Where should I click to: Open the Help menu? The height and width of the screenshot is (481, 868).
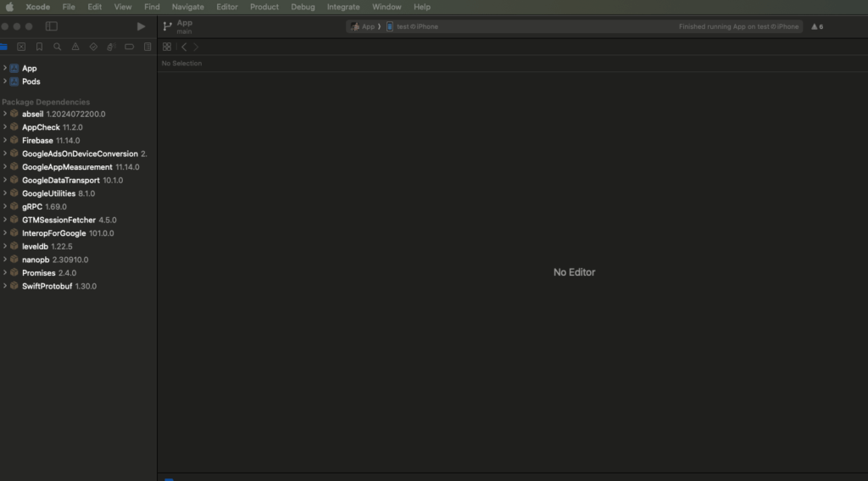click(422, 7)
